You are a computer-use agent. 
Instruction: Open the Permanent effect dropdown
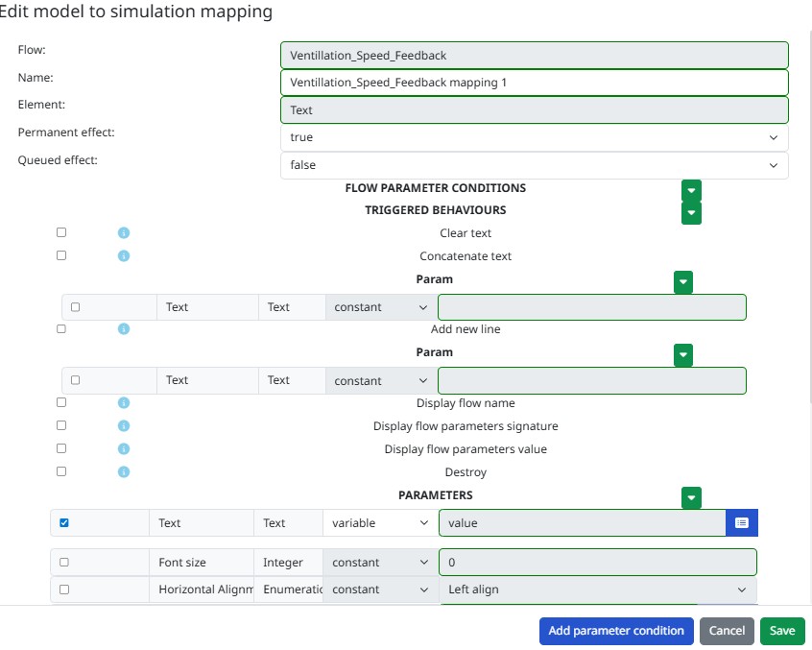[x=534, y=137]
